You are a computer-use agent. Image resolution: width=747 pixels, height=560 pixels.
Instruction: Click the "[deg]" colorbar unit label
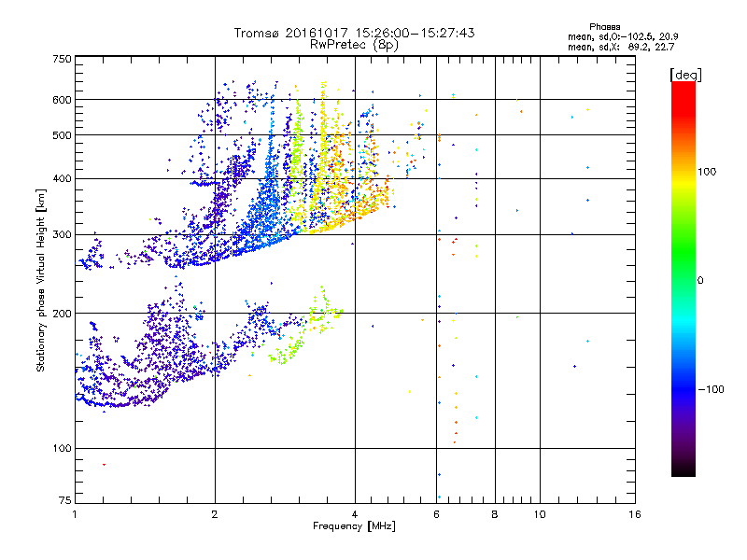(685, 75)
